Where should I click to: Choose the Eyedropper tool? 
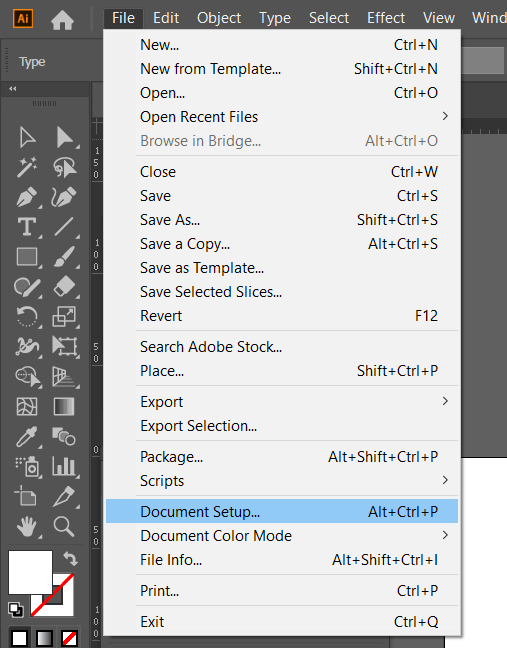pos(27,437)
